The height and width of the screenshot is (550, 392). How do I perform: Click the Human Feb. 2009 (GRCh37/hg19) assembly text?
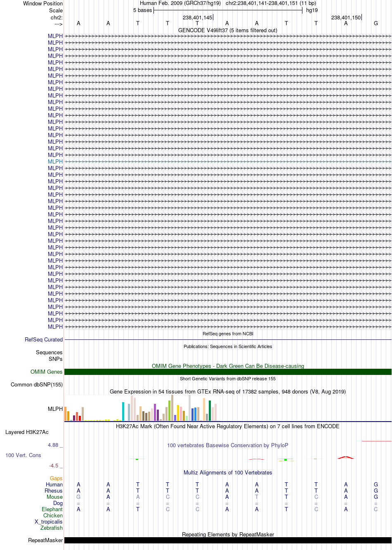click(x=180, y=3)
